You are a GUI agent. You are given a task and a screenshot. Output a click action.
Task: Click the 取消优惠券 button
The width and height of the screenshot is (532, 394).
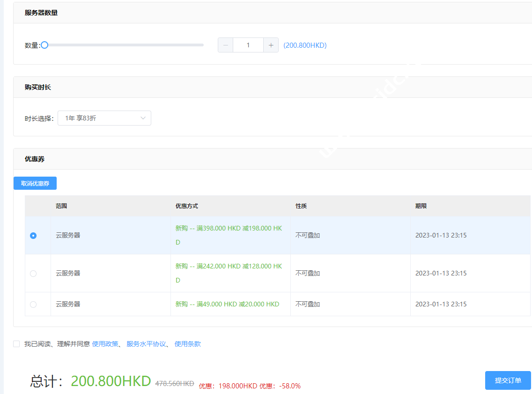click(35, 183)
